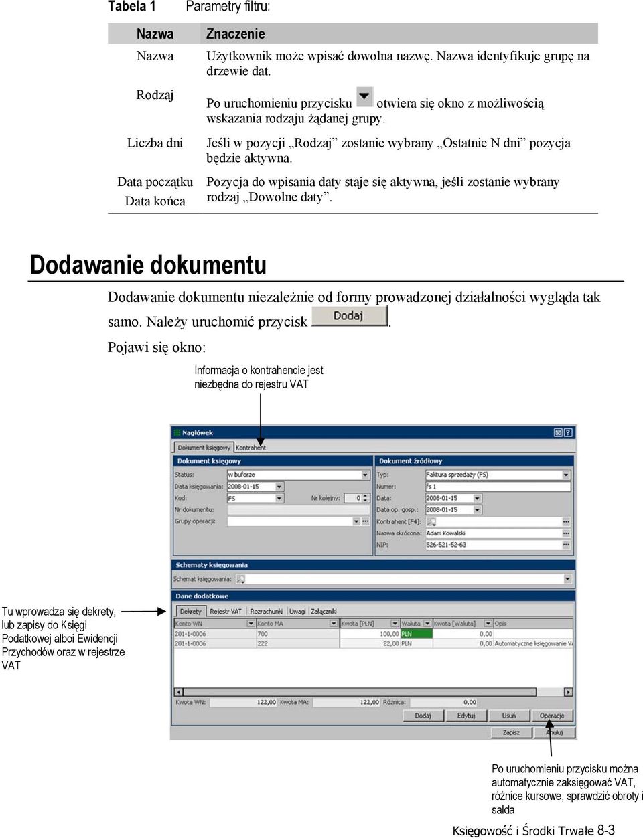
Task: Click the Nagłówek window title icon
Action: (177, 433)
